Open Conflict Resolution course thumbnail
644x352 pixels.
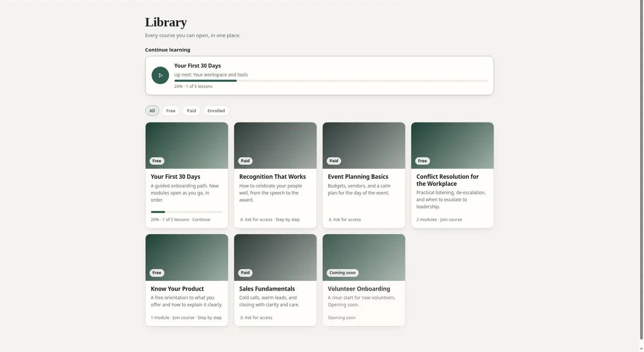pyautogui.click(x=452, y=146)
